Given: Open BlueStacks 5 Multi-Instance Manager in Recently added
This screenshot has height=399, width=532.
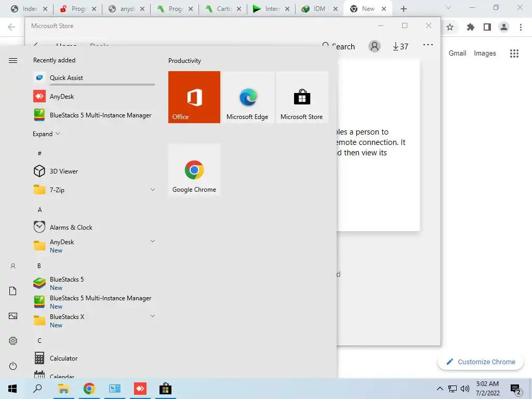Looking at the screenshot, I should 94,115.
